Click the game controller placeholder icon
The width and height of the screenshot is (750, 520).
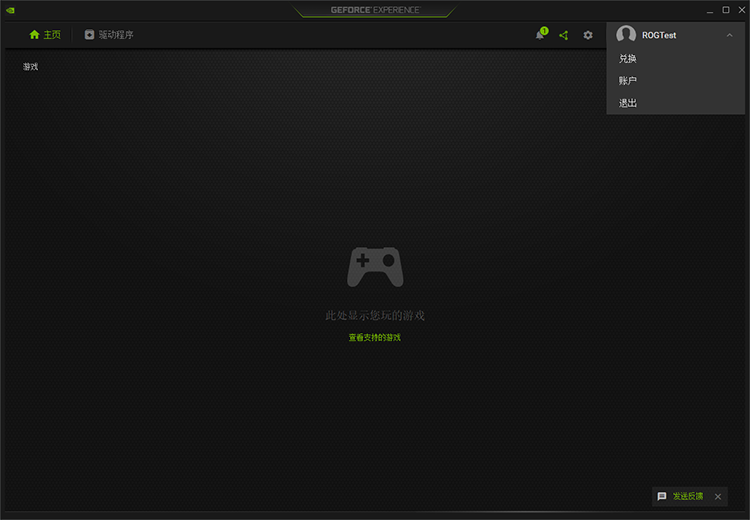pos(375,267)
